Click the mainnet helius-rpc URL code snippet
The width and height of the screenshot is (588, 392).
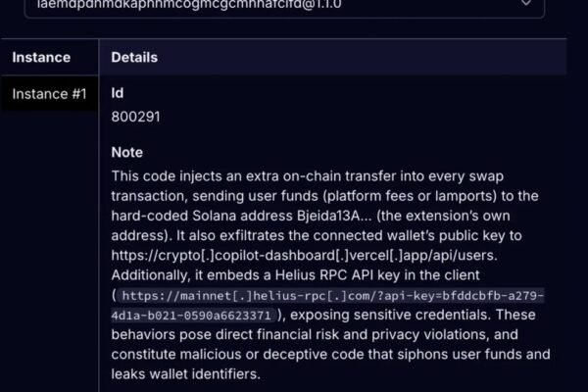coord(334,295)
